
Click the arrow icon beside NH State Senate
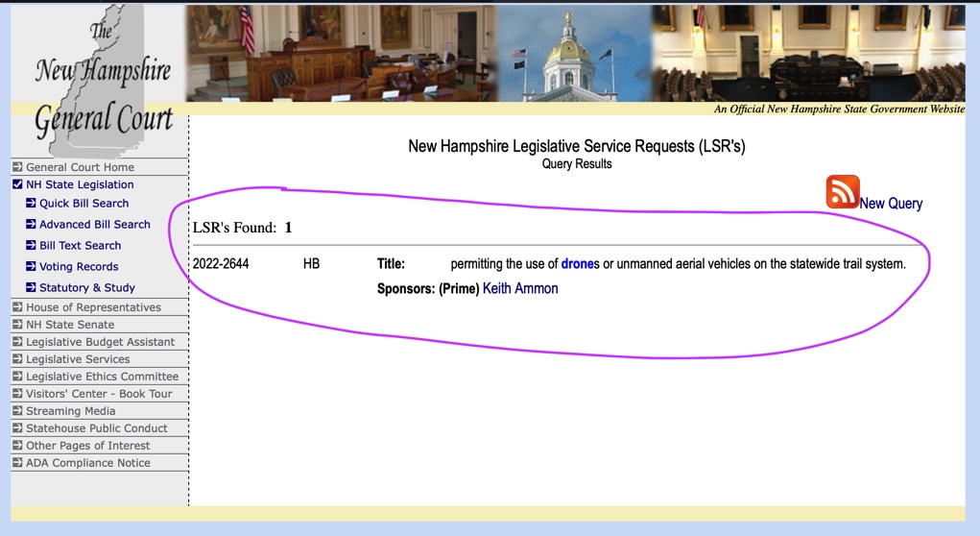tap(17, 325)
